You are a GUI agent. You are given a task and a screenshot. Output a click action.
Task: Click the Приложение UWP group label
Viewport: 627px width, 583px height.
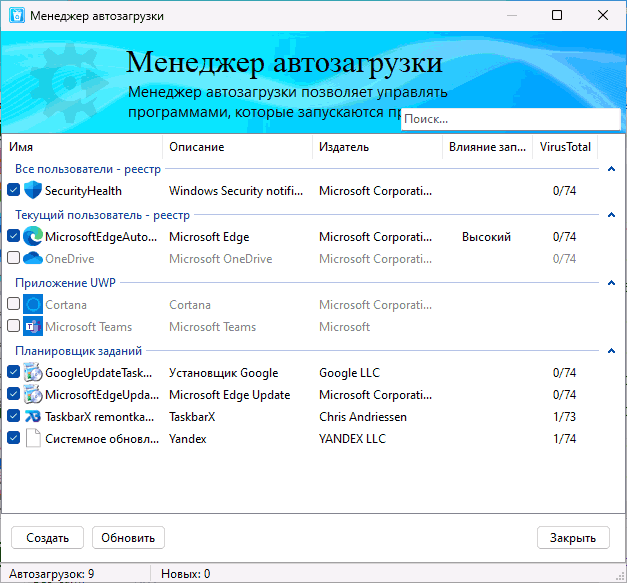[x=65, y=283]
